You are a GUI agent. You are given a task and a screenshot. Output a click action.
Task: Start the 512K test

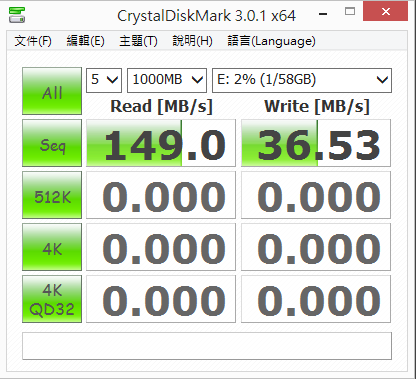pos(52,195)
